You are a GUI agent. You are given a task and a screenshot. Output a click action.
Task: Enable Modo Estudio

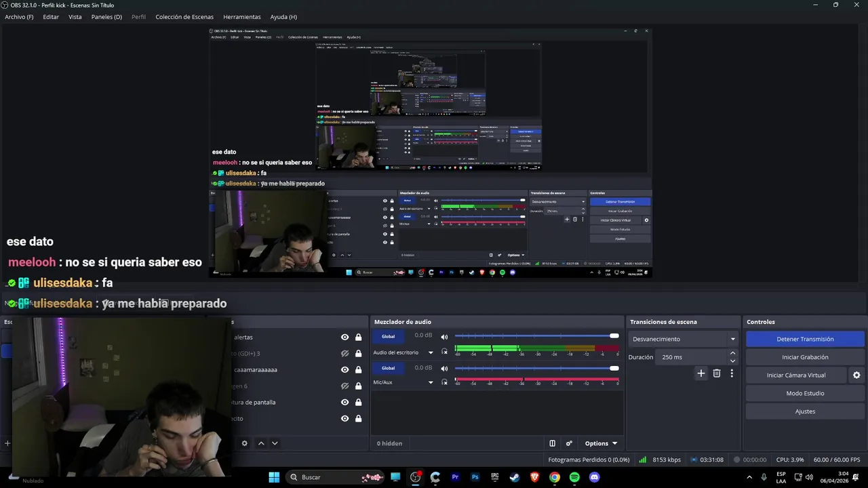805,393
